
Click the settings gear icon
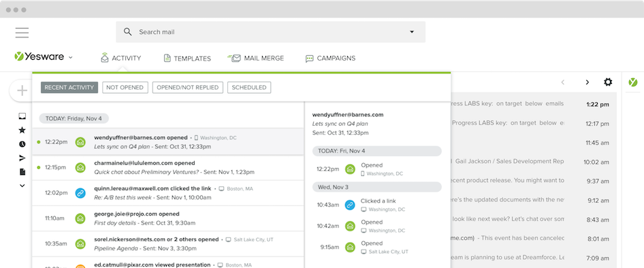pos(608,82)
